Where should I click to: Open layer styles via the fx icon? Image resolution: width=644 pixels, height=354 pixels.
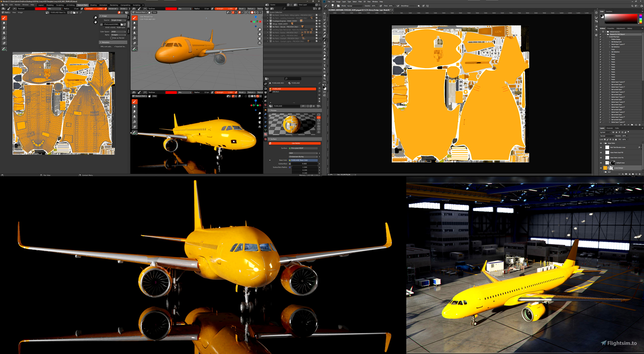point(623,174)
